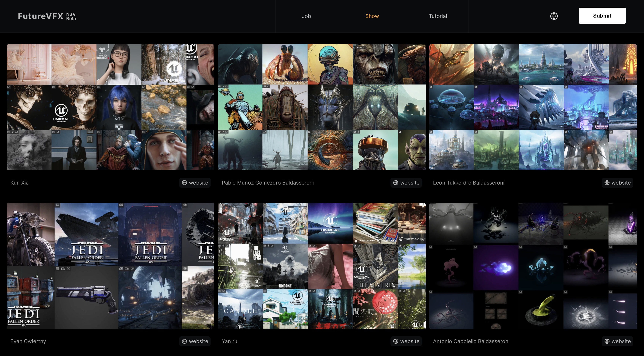Screen dimensions: 644x356
Task: Open the UNDONE cloud skull thumbnail
Action: click(285, 266)
